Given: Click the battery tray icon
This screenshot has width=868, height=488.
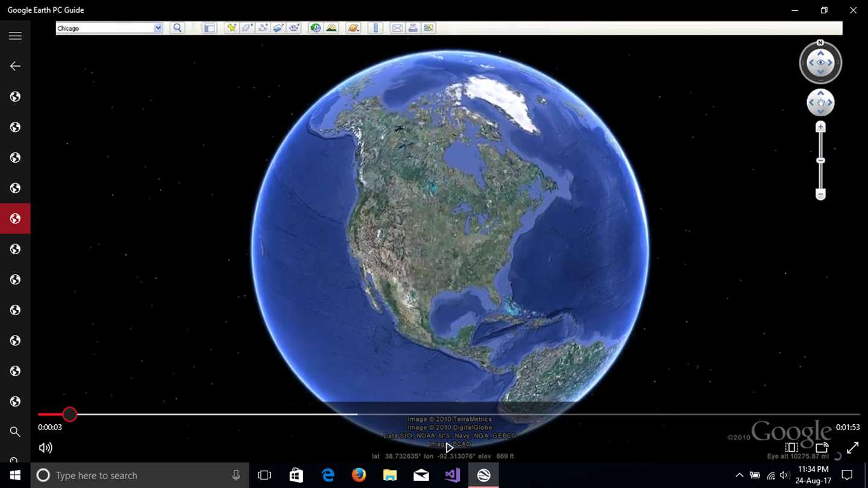Looking at the screenshot, I should pos(755,475).
